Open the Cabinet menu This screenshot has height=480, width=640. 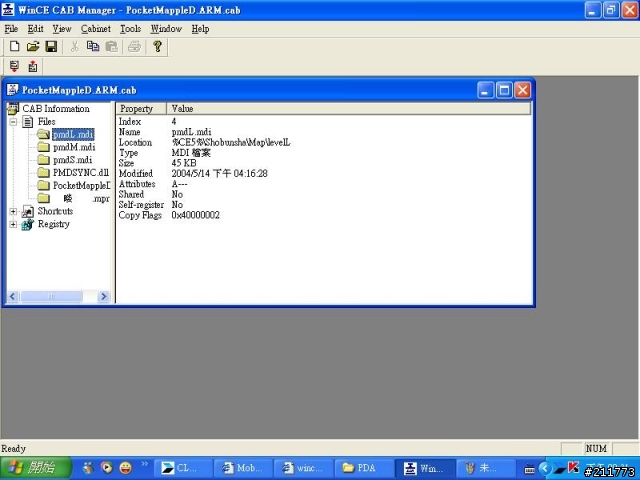tap(96, 29)
